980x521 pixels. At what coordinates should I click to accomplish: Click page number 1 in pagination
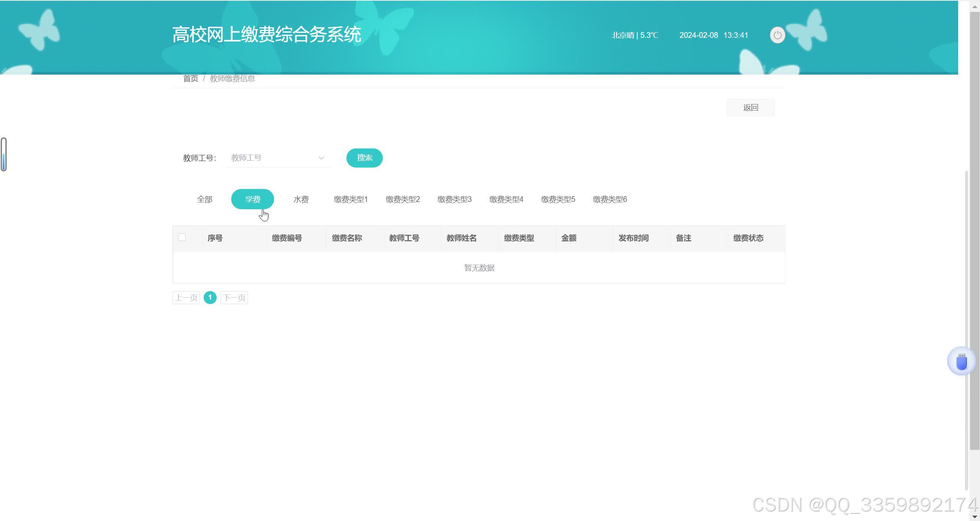[210, 298]
